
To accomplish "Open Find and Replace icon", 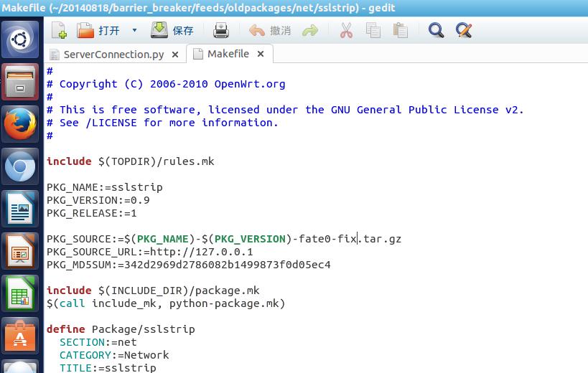I will 463,30.
